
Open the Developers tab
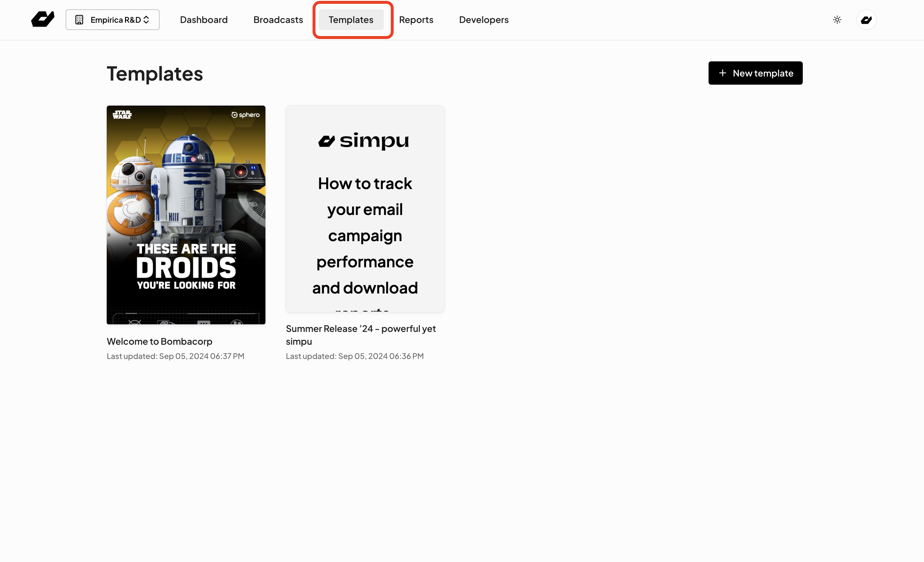tap(484, 19)
